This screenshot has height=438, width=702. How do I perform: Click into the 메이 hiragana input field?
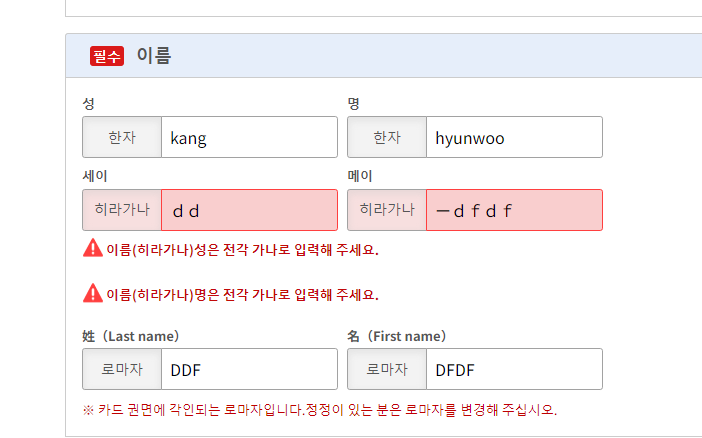(x=514, y=210)
